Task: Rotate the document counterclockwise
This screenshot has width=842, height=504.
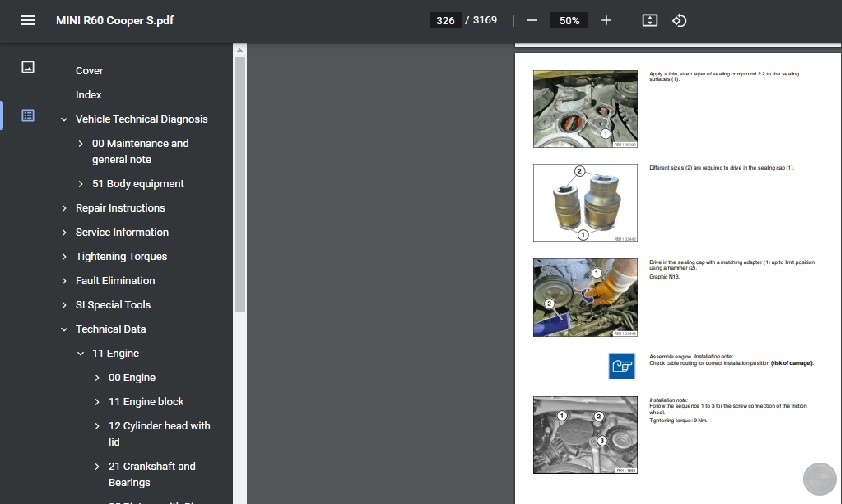Action: pyautogui.click(x=679, y=20)
